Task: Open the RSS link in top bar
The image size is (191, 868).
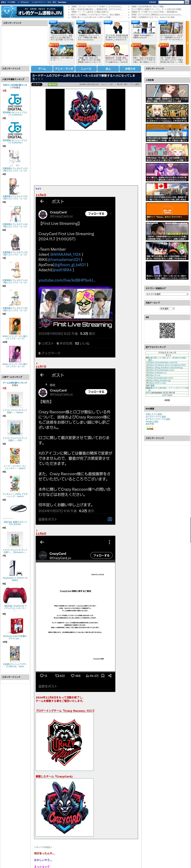Action: point(49,2)
